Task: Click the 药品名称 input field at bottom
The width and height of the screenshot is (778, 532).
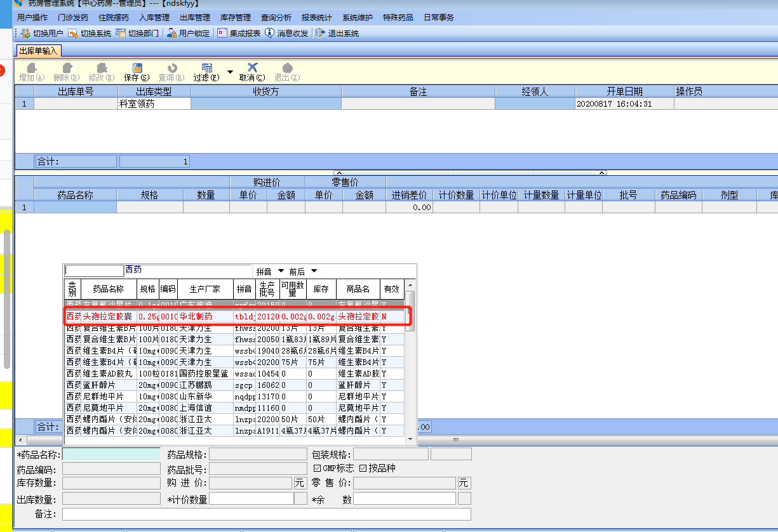Action: click(x=111, y=454)
